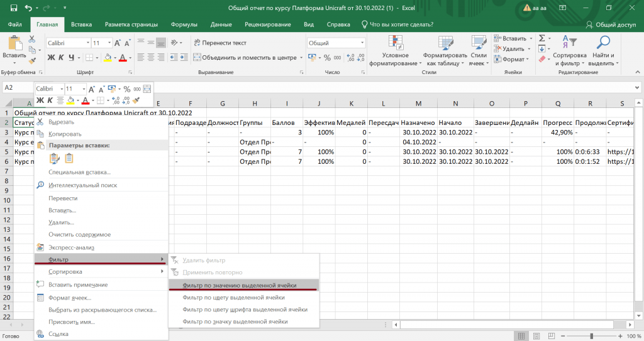Click Что вы хотите сделать search box

click(x=397, y=24)
